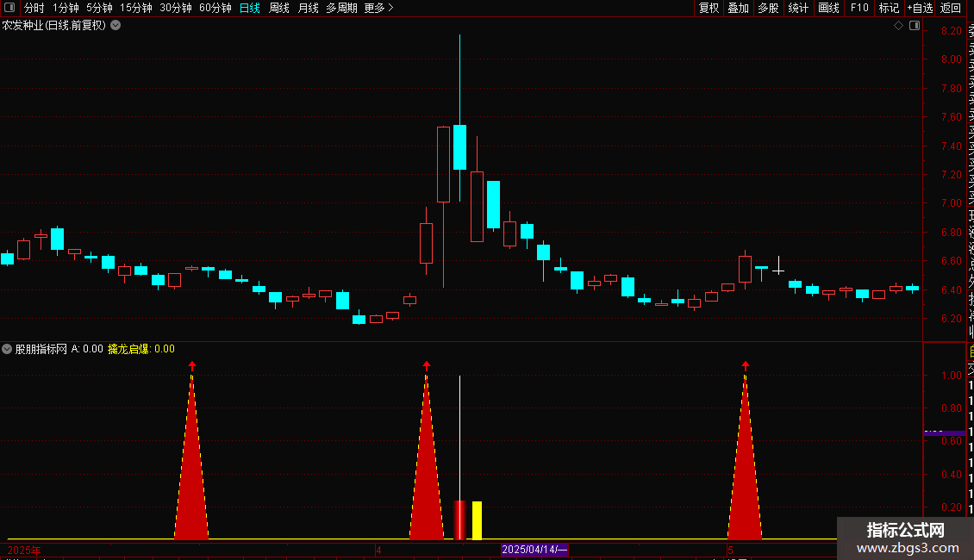The height and width of the screenshot is (560, 974).
Task: Click the 8.20 price axis label
Action: (x=951, y=31)
